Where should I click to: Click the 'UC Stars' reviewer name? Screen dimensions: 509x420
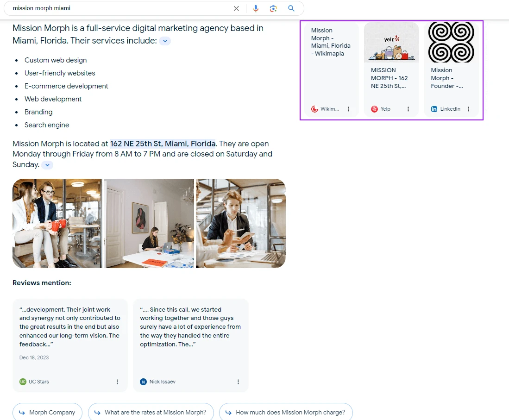[x=38, y=382]
